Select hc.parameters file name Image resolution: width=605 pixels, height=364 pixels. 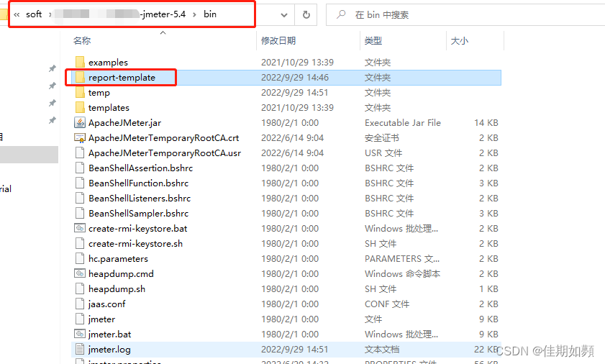(x=118, y=259)
